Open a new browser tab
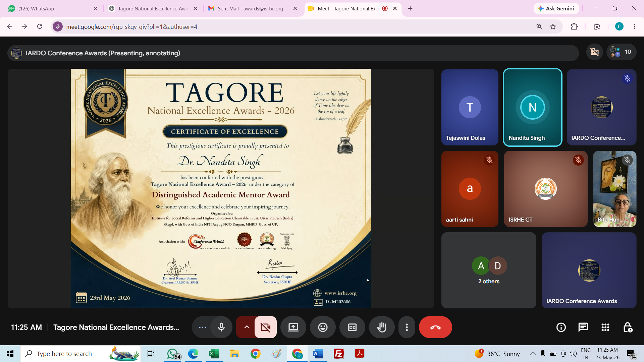 pyautogui.click(x=410, y=8)
